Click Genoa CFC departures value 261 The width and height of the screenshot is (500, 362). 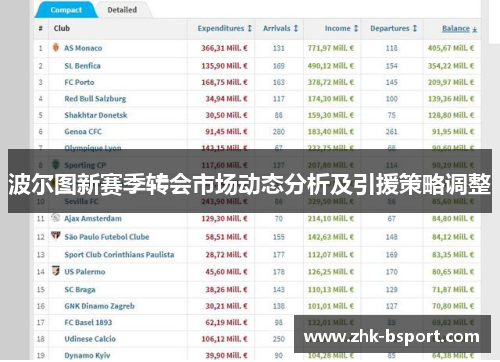click(392, 132)
